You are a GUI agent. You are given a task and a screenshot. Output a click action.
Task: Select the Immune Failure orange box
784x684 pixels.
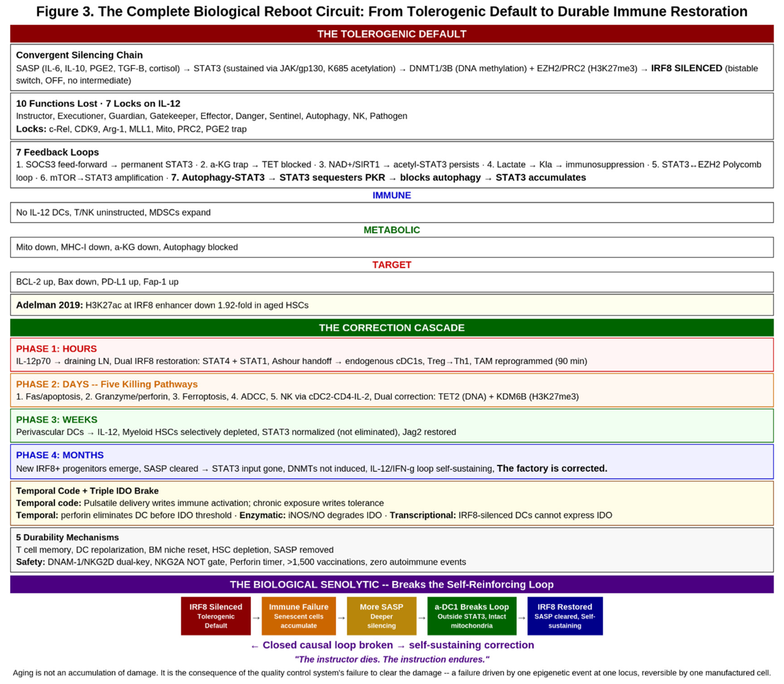(299, 616)
